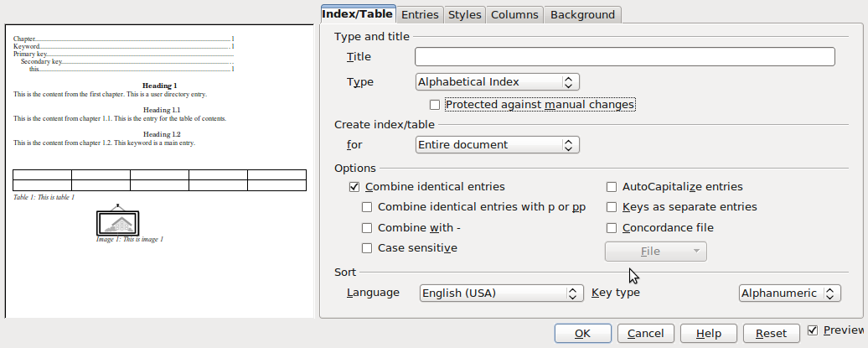Tick the Combine with - checkbox
This screenshot has height=348, width=868.
point(367,228)
